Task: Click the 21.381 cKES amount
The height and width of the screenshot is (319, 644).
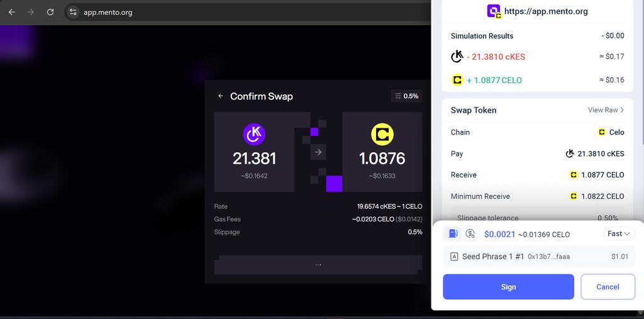Action: click(254, 159)
